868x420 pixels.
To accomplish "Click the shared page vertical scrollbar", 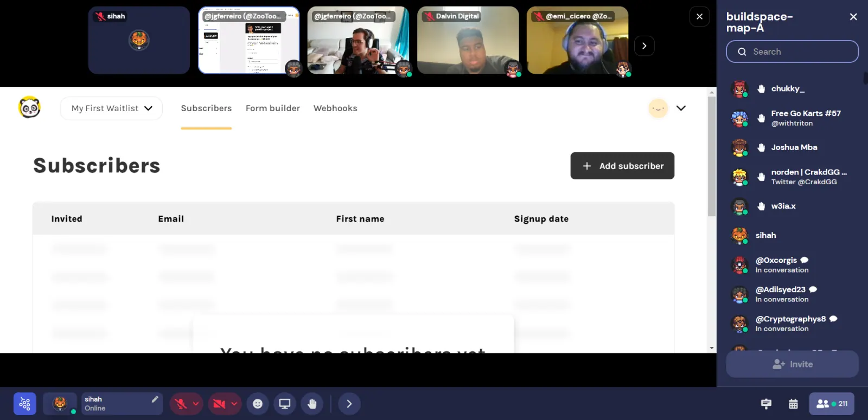I will (x=712, y=157).
